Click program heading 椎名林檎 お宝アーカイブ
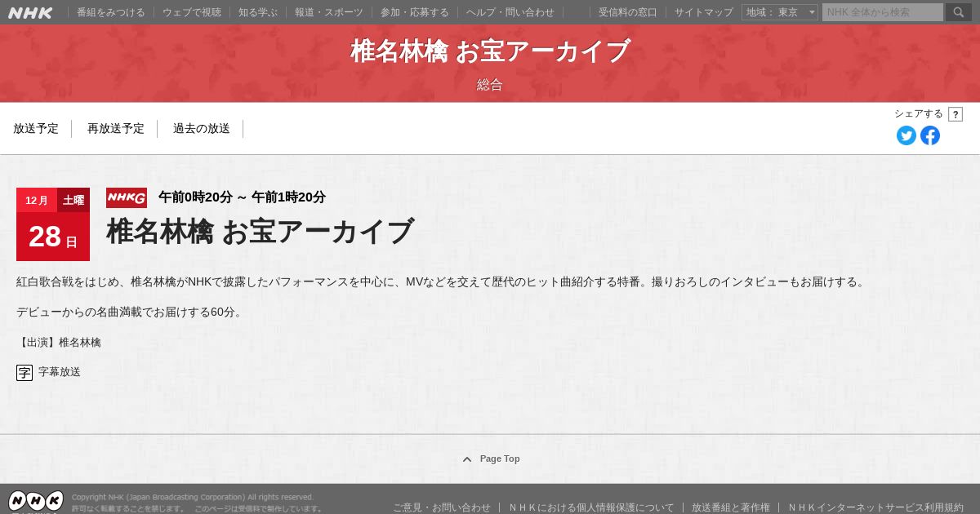 (x=261, y=232)
